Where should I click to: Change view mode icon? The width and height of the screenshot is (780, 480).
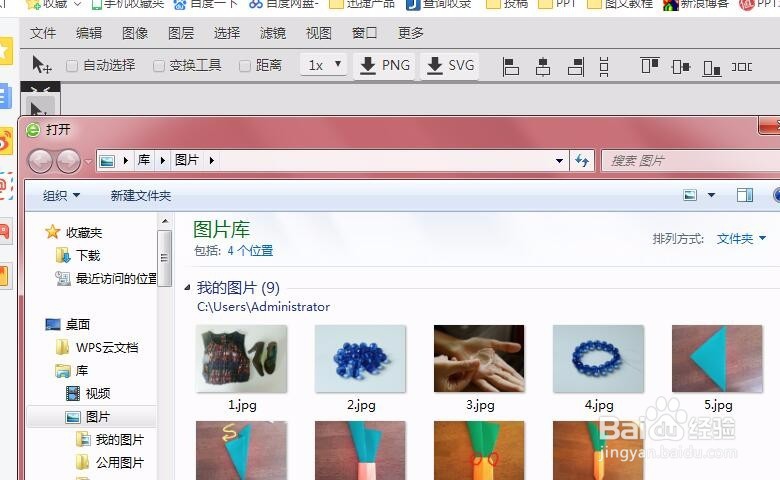(x=690, y=195)
